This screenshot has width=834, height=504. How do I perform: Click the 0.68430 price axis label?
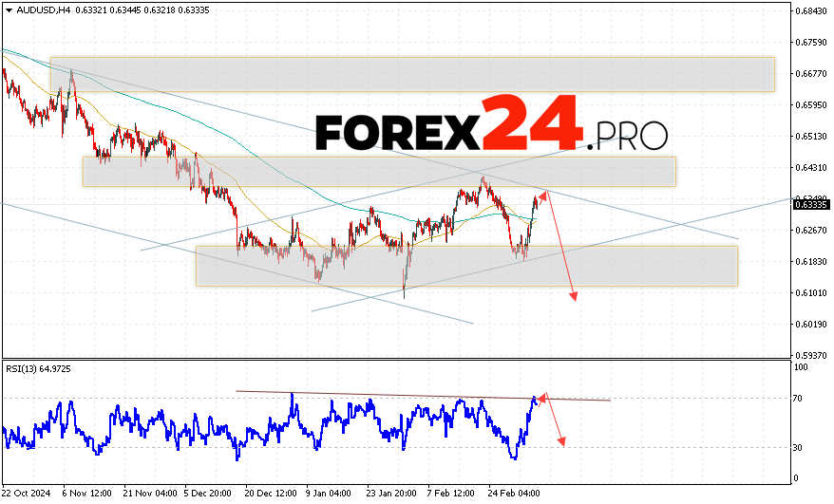click(810, 11)
